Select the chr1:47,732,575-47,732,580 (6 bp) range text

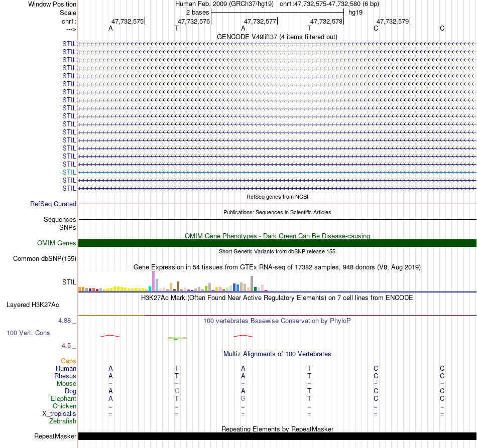click(x=329, y=4)
